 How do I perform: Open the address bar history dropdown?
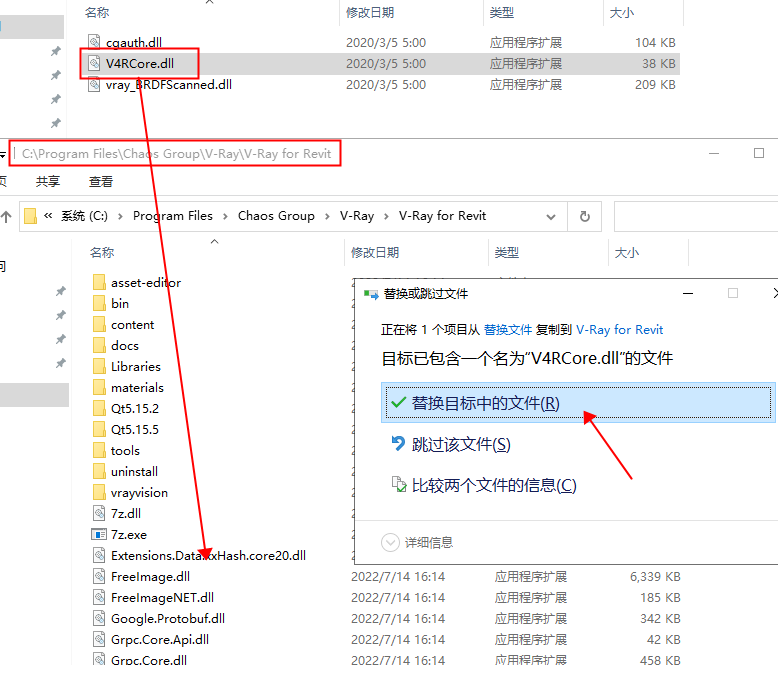click(551, 216)
